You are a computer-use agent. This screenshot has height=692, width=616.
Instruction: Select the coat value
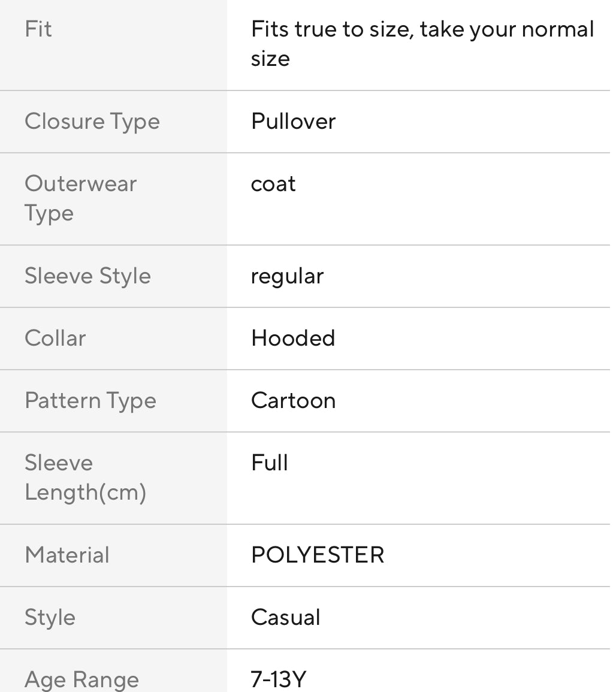point(273,184)
